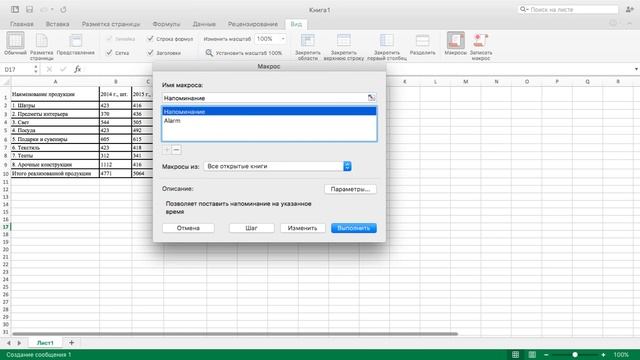Switch to page layout status bar icon
The width and height of the screenshot is (640, 360).
pyautogui.click(x=532, y=355)
